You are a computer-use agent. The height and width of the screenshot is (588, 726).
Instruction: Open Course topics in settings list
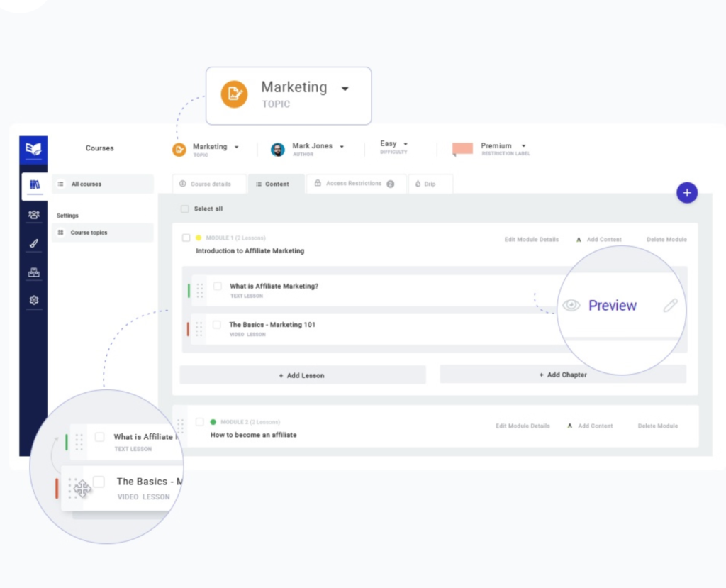click(89, 233)
